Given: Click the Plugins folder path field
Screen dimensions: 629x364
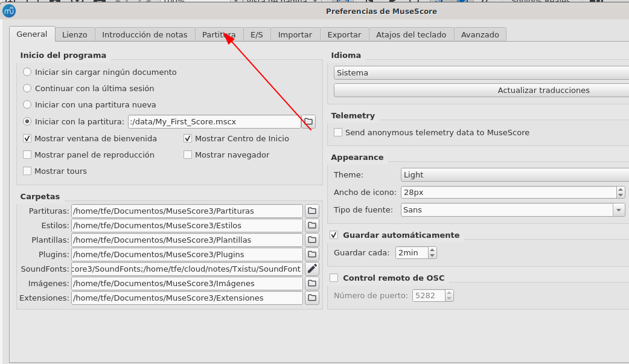Looking at the screenshot, I should (187, 255).
